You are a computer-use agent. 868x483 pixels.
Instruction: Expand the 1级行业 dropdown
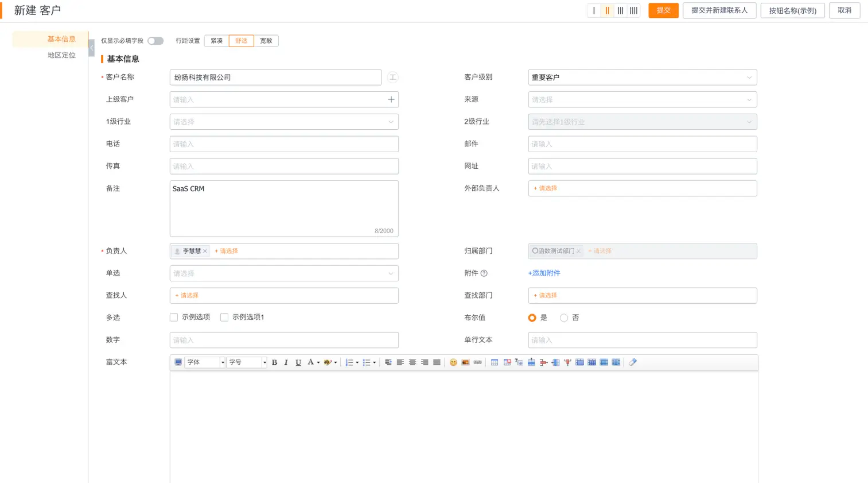(x=284, y=122)
